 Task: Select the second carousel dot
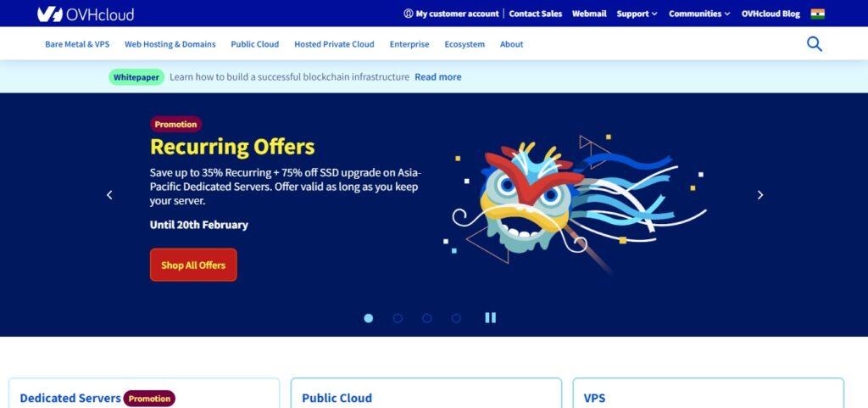[x=398, y=318]
